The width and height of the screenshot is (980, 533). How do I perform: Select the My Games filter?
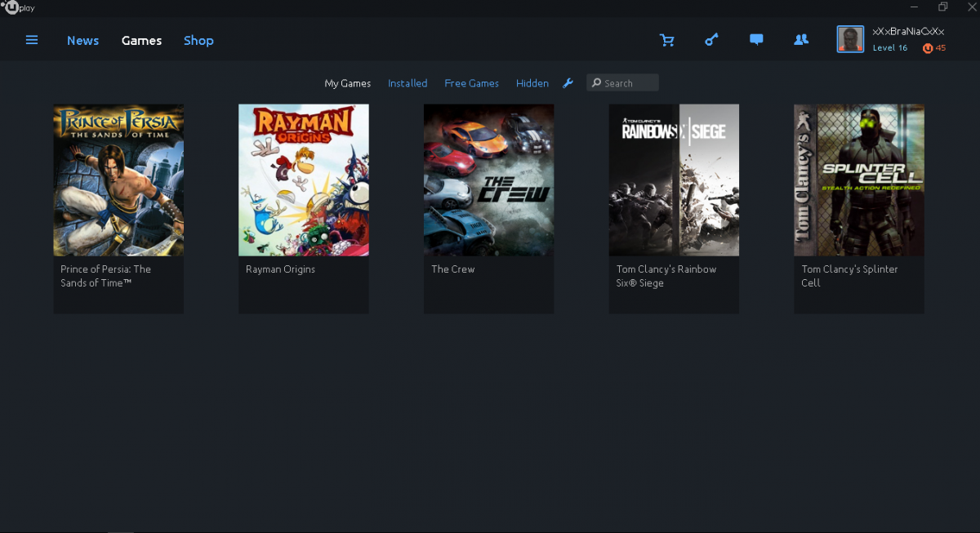347,83
